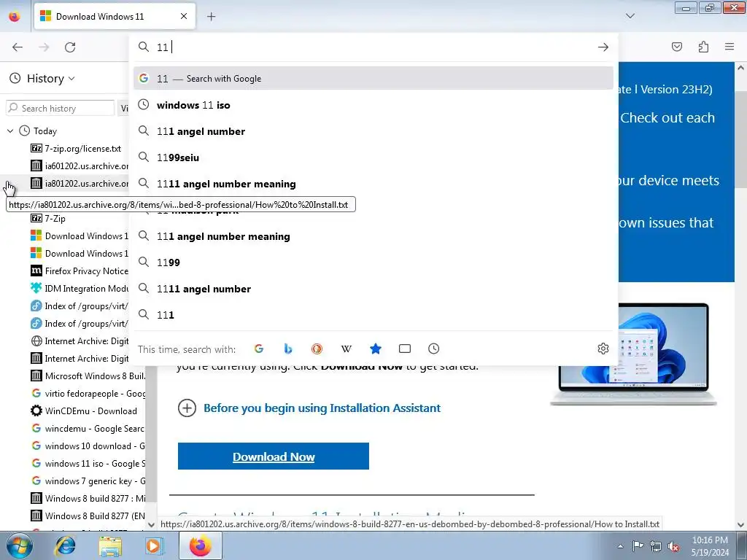Search open Tabs via tab icon

tap(404, 349)
